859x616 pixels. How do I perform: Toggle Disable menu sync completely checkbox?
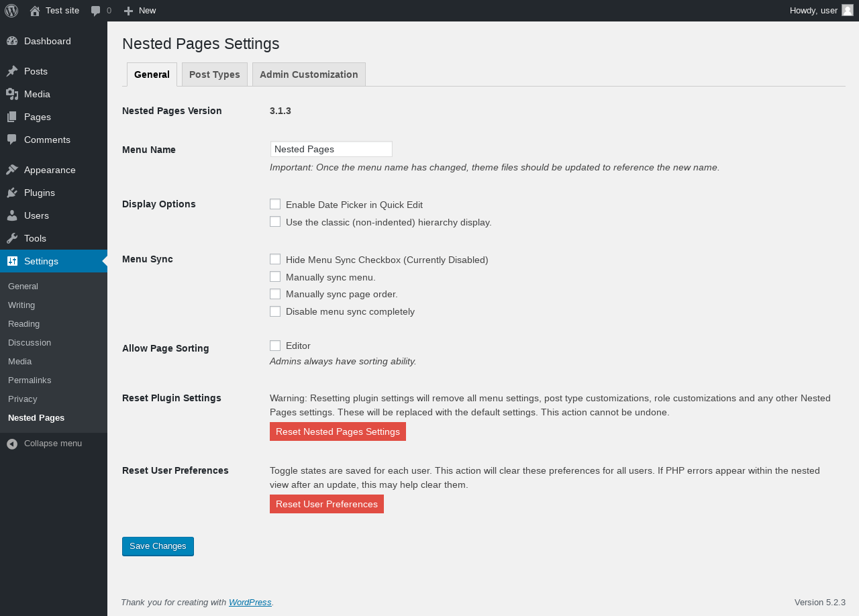pyautogui.click(x=275, y=311)
